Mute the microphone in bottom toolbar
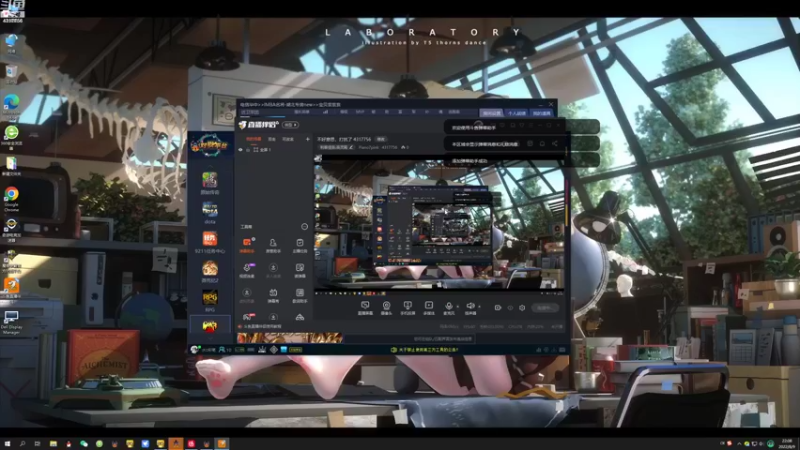This screenshot has width=800, height=450. pos(448,308)
